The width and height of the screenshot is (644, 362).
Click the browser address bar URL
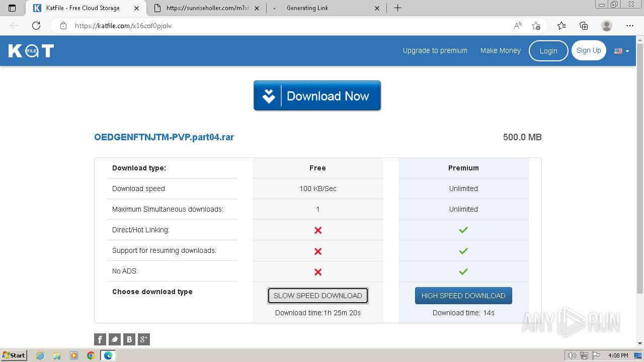pyautogui.click(x=123, y=26)
